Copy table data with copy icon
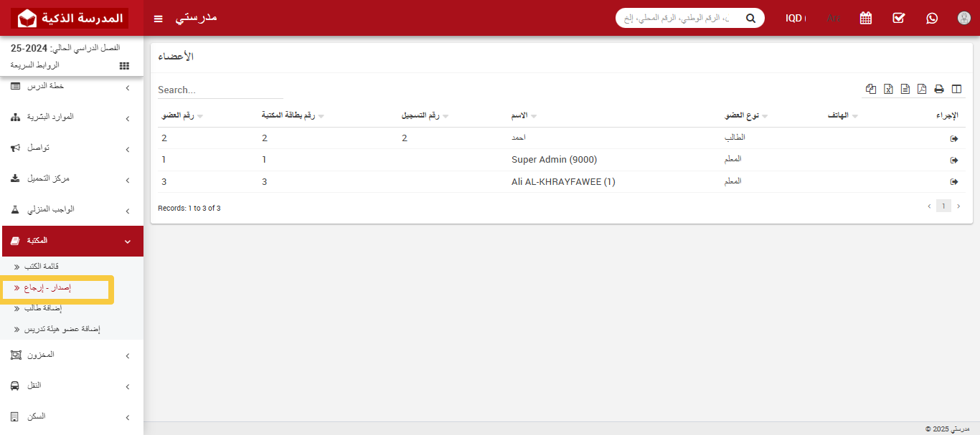 871,89
